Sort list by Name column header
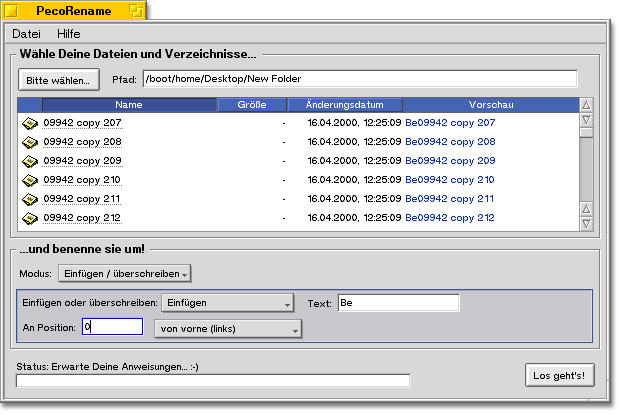The image size is (621, 415). pos(129,105)
